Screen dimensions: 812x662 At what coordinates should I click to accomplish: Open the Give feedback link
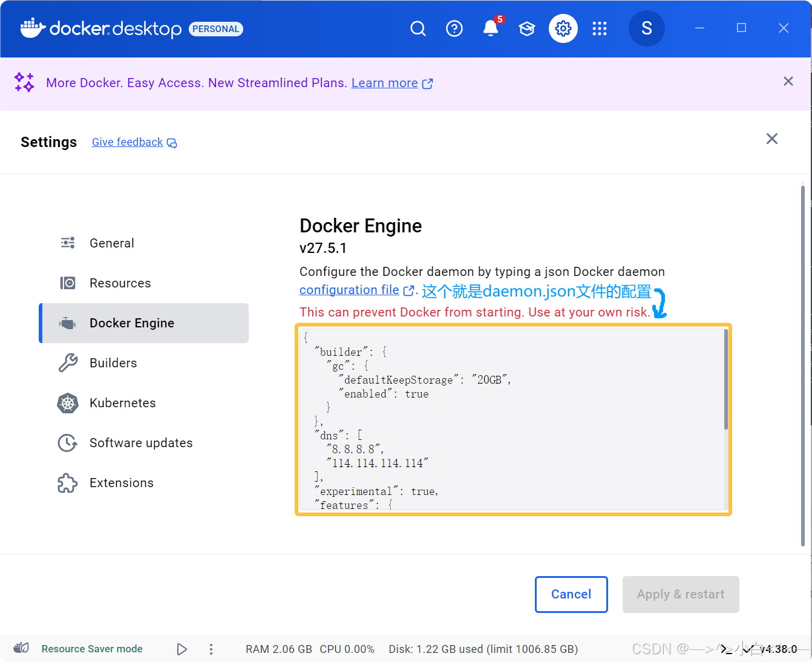(128, 142)
